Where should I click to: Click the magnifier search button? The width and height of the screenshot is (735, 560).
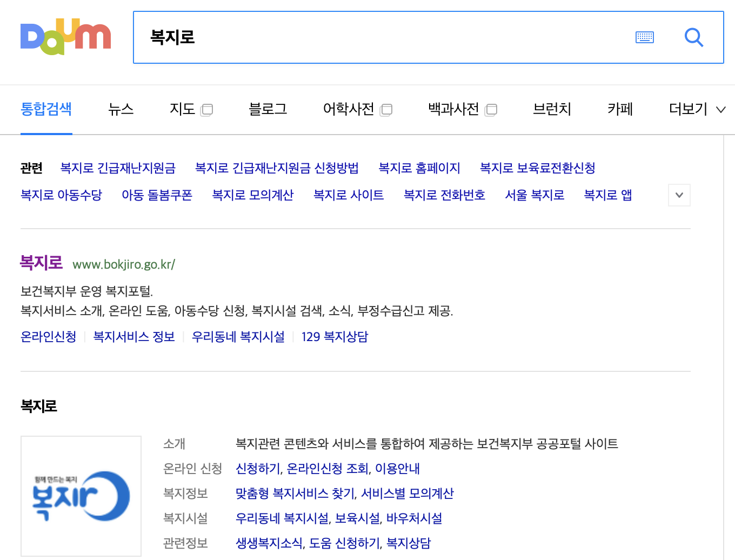coord(694,37)
